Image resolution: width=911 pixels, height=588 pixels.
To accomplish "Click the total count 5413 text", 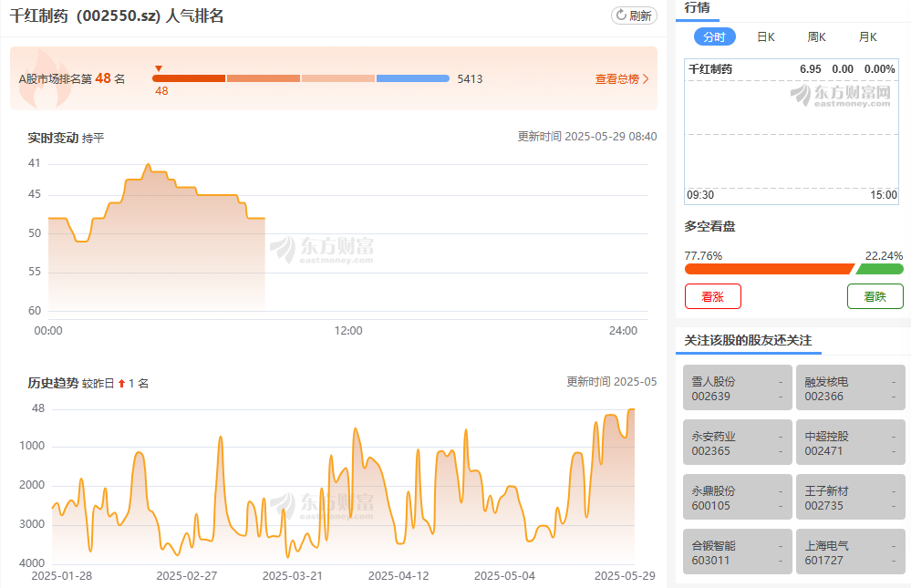I will [470, 79].
